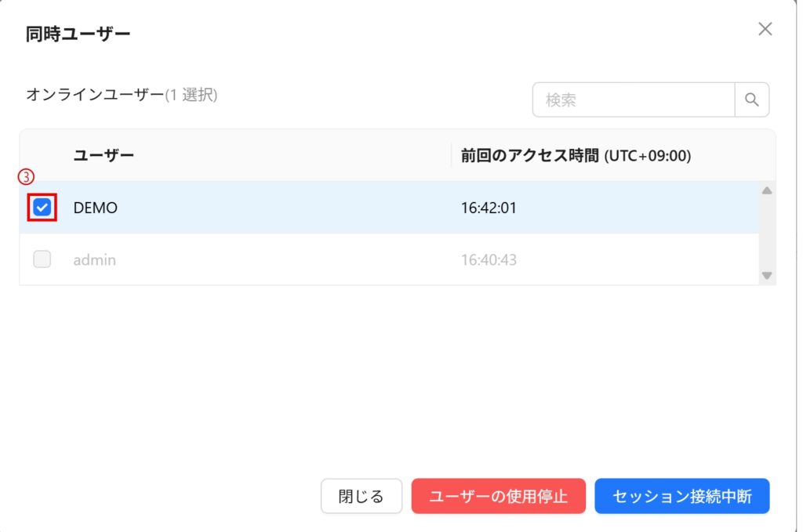This screenshot has height=532, width=803.
Task: Click the blue セッション接続中断 button
Action: tap(681, 496)
